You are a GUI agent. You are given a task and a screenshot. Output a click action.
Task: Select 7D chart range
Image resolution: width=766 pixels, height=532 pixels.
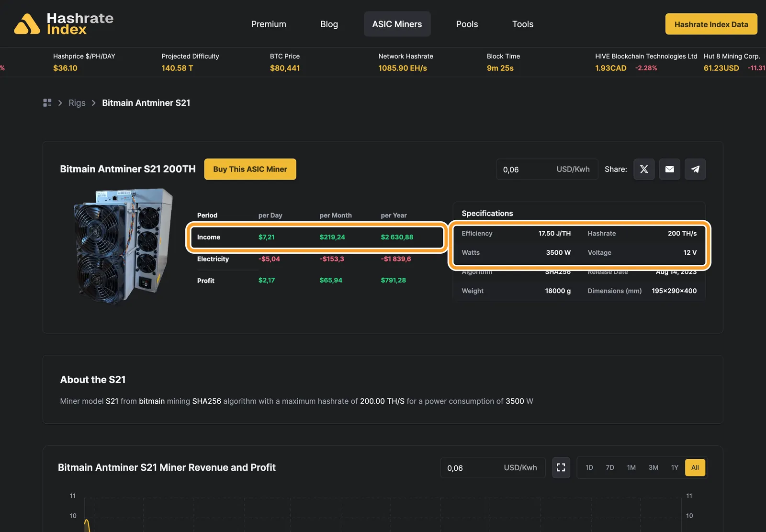click(610, 467)
